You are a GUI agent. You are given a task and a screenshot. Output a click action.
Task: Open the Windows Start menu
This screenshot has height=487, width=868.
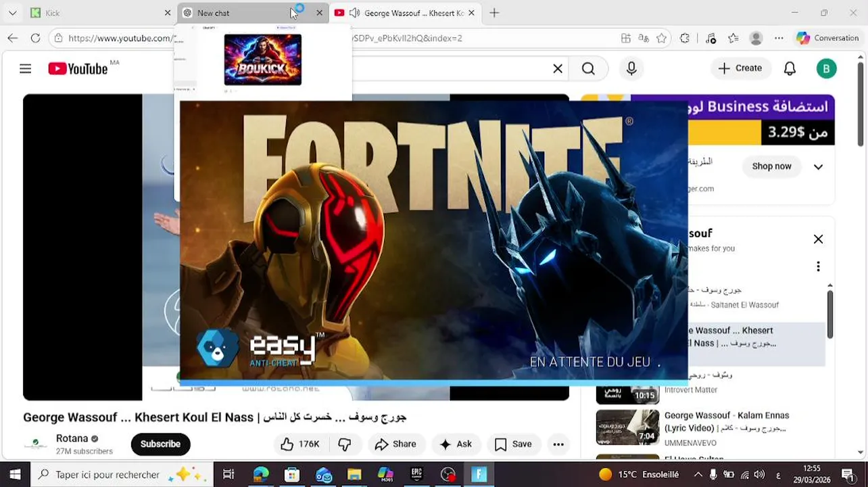pos(15,475)
